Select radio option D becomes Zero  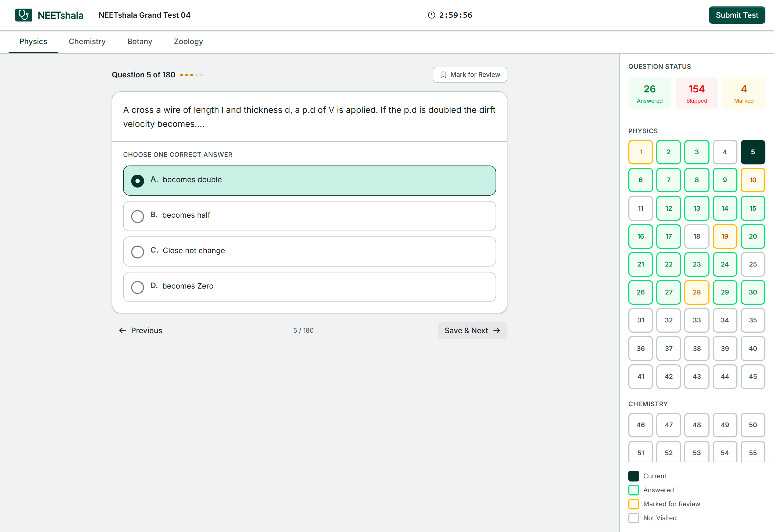[x=309, y=287]
